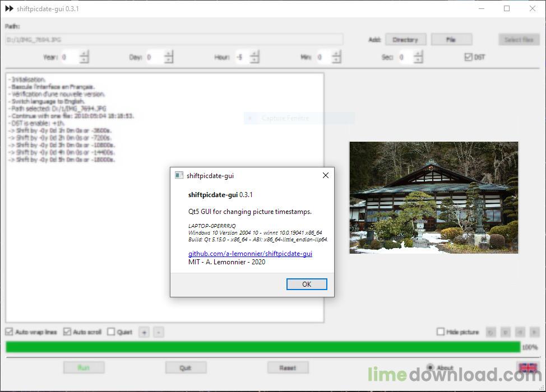Click the double-arrow app icon in the title bar
Image resolution: width=546 pixels, height=392 pixels.
(x=10, y=8)
